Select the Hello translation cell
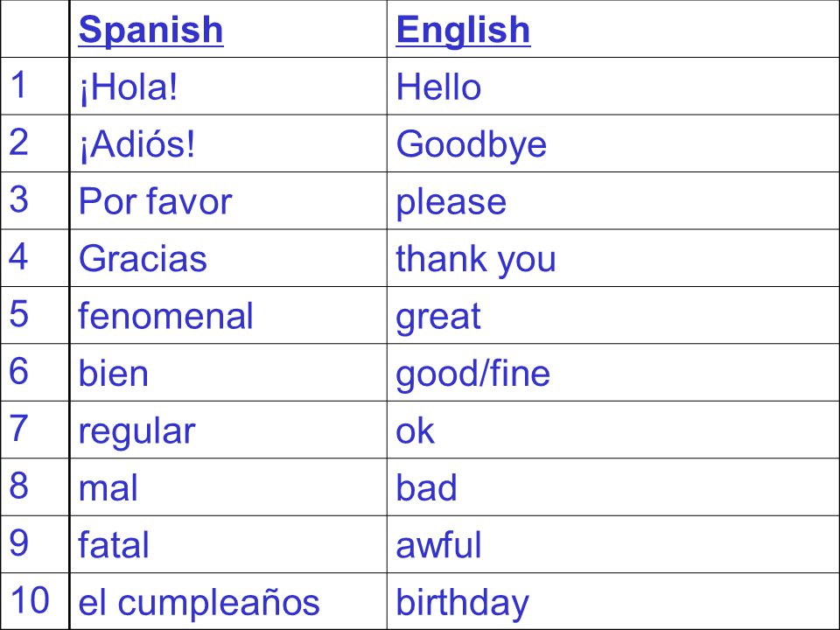 coord(612,87)
